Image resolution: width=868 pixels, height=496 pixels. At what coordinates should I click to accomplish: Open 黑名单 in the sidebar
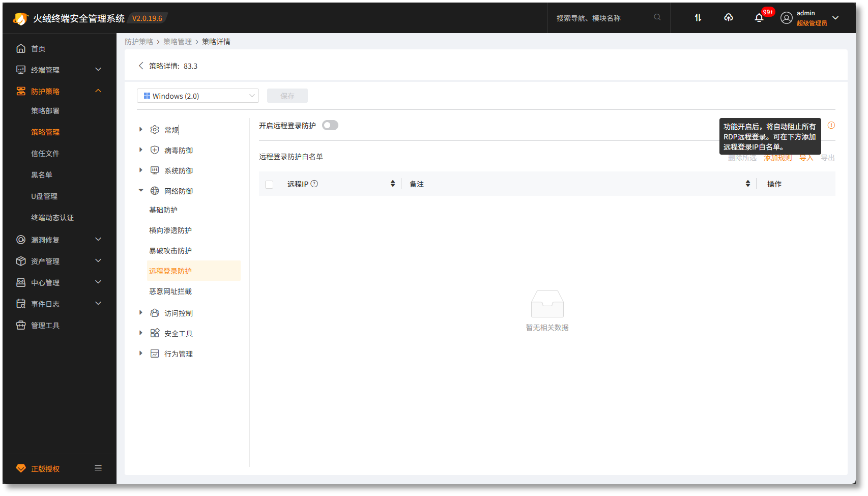(42, 174)
